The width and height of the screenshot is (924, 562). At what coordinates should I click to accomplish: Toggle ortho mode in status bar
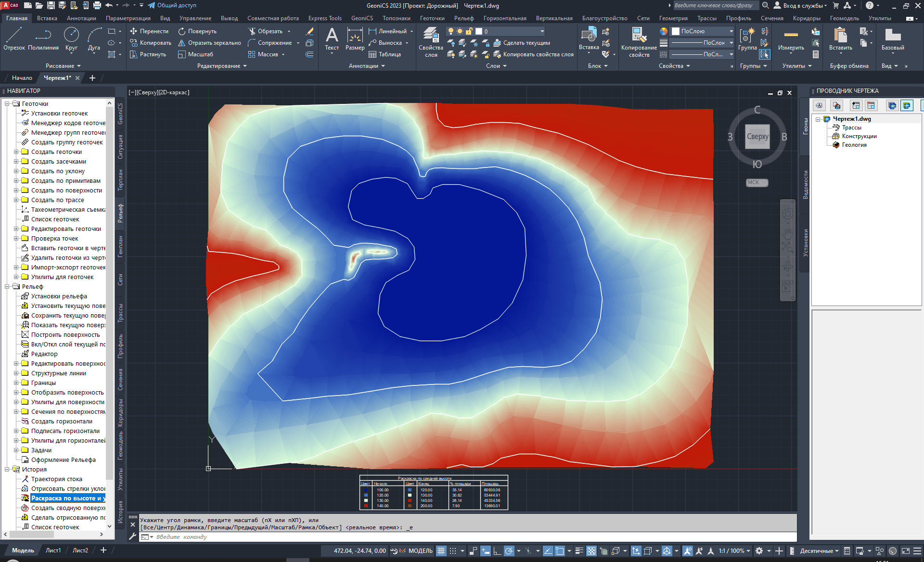coord(497,551)
